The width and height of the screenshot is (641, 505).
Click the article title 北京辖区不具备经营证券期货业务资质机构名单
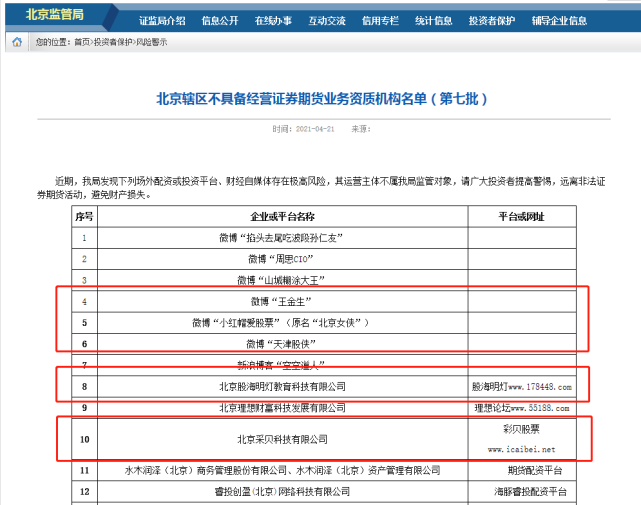pos(322,99)
